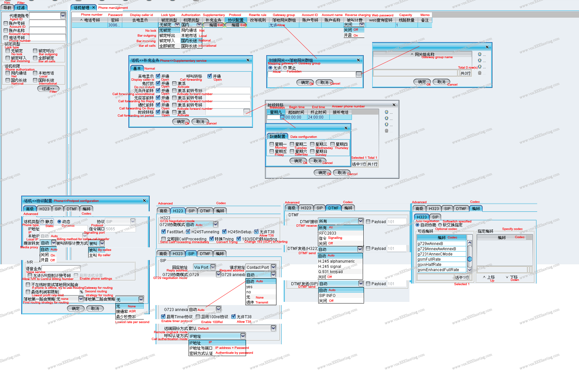
Task: Check the Payload box beside DTMF接收
Action: tap(368, 221)
